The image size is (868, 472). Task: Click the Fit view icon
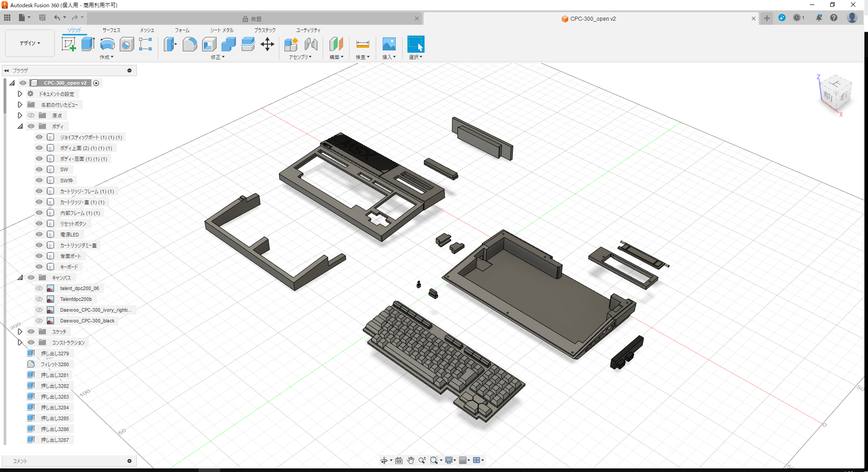tap(398, 460)
